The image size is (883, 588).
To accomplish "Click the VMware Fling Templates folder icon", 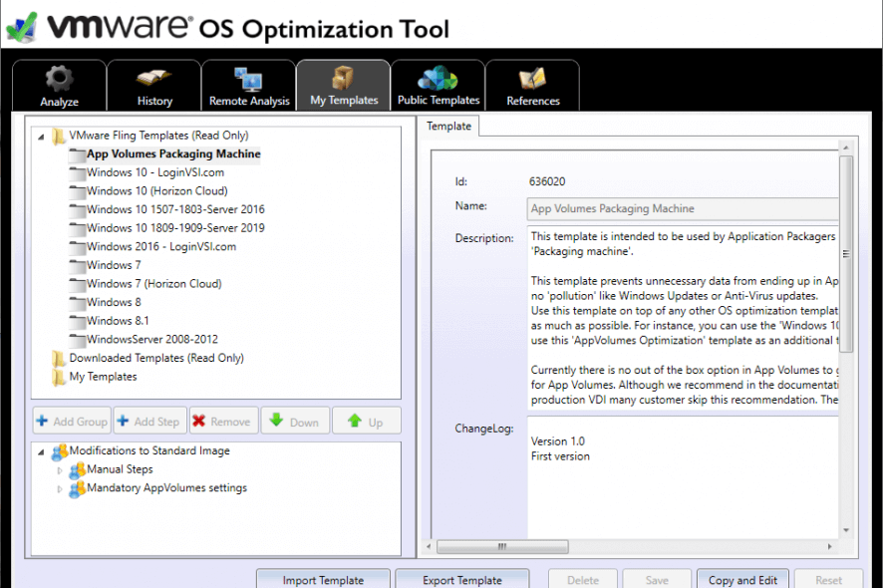I will click(58, 136).
